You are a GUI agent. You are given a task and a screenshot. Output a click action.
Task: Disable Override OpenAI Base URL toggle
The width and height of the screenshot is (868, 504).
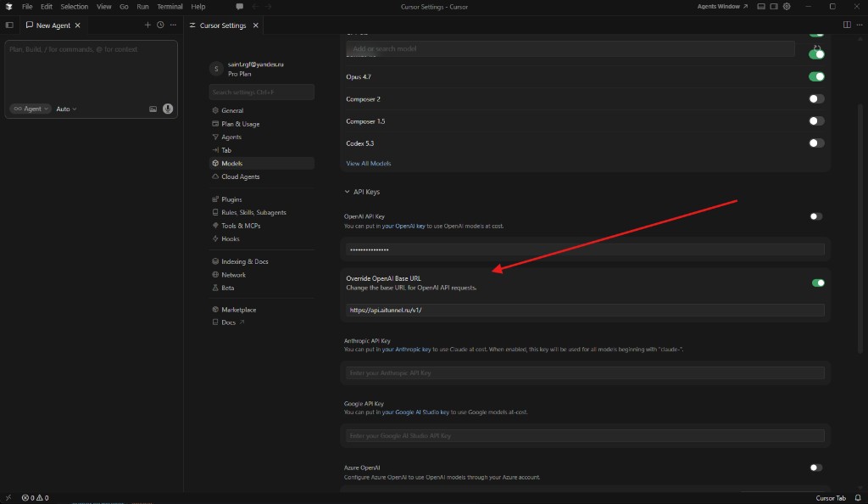click(818, 283)
